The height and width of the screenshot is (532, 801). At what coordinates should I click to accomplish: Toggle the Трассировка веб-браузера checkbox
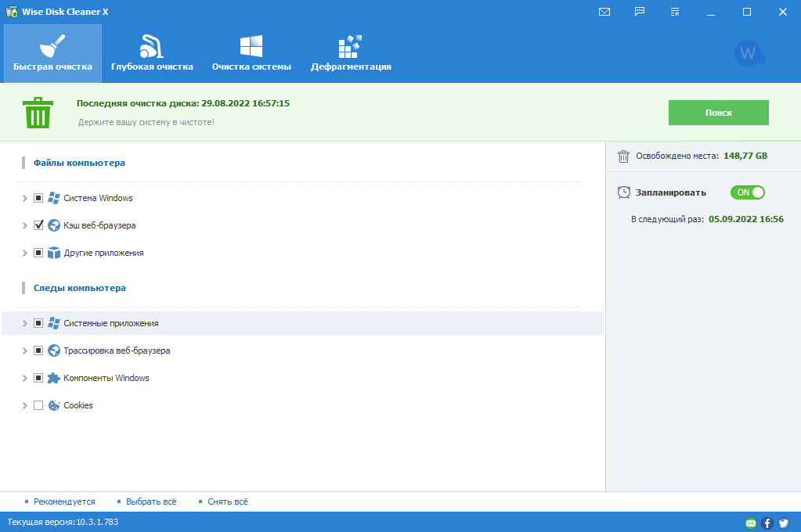point(38,350)
